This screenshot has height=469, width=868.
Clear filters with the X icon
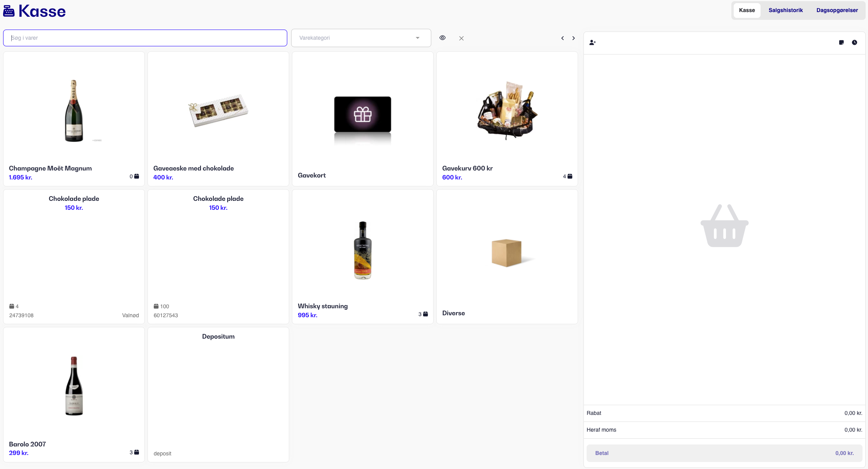coord(461,38)
